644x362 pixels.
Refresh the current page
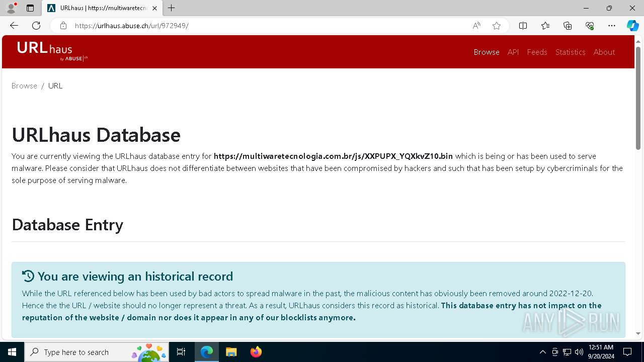click(x=36, y=26)
